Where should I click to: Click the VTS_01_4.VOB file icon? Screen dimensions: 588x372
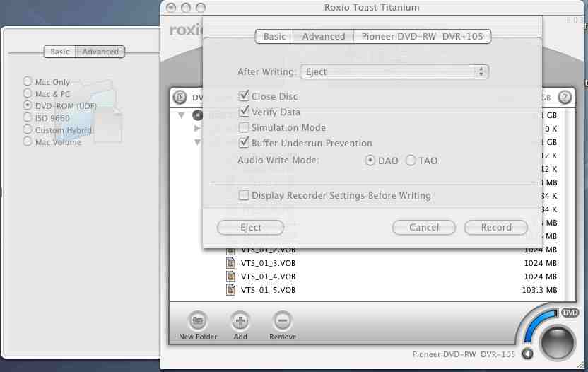(x=230, y=277)
